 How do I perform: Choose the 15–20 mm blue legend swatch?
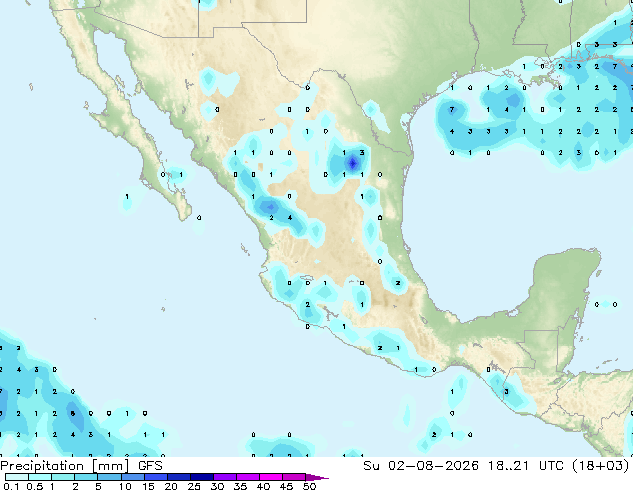point(156,477)
